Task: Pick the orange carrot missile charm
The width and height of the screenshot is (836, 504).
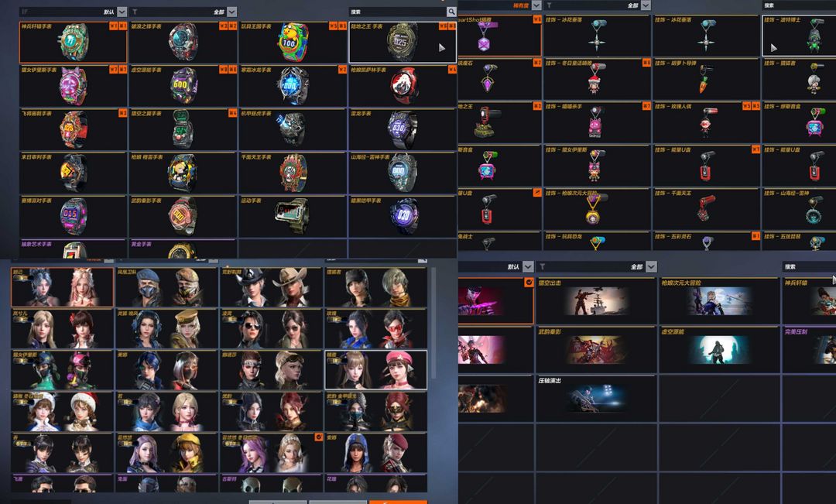Action: tap(706, 78)
